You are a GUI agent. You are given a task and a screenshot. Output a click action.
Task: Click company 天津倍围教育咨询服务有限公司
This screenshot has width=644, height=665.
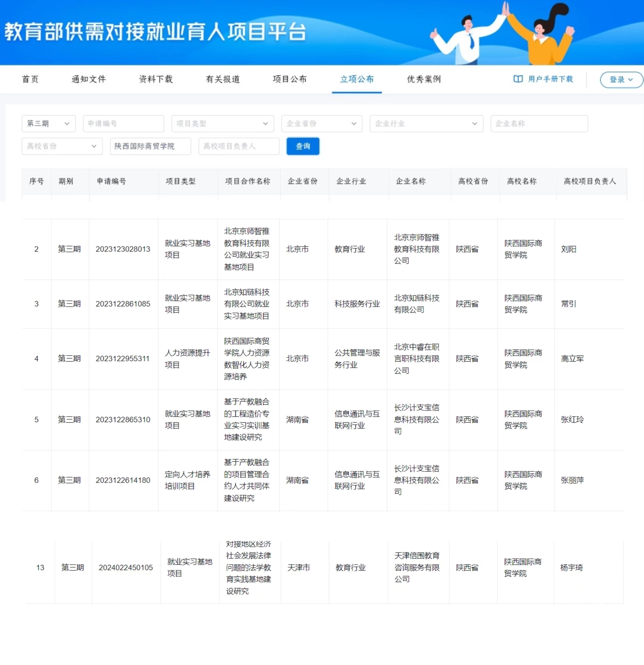click(417, 568)
